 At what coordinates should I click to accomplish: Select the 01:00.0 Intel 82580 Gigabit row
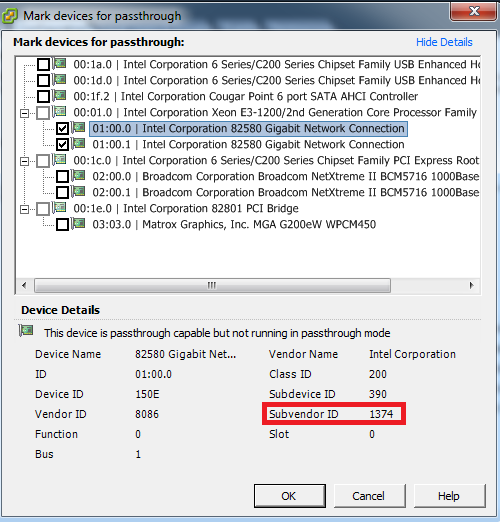tap(248, 128)
